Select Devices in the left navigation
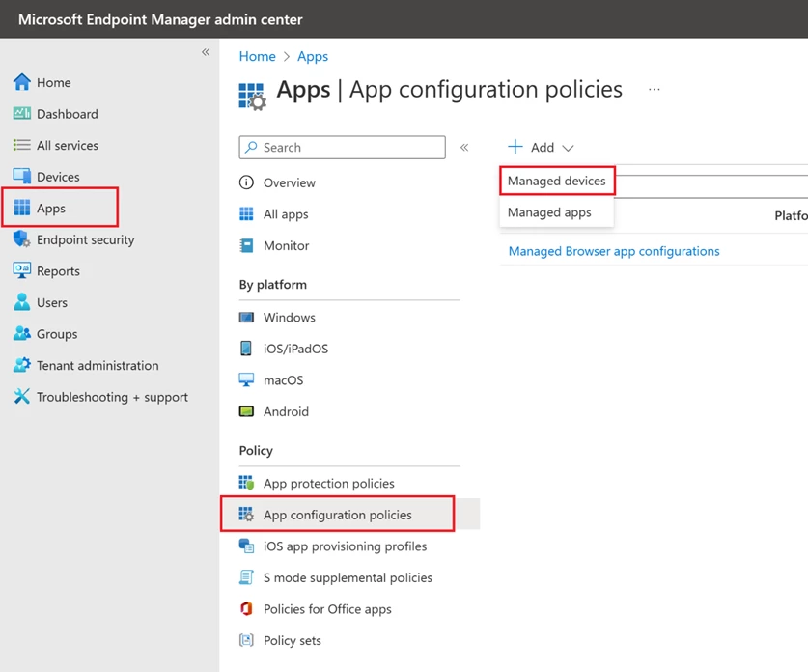 (55, 176)
